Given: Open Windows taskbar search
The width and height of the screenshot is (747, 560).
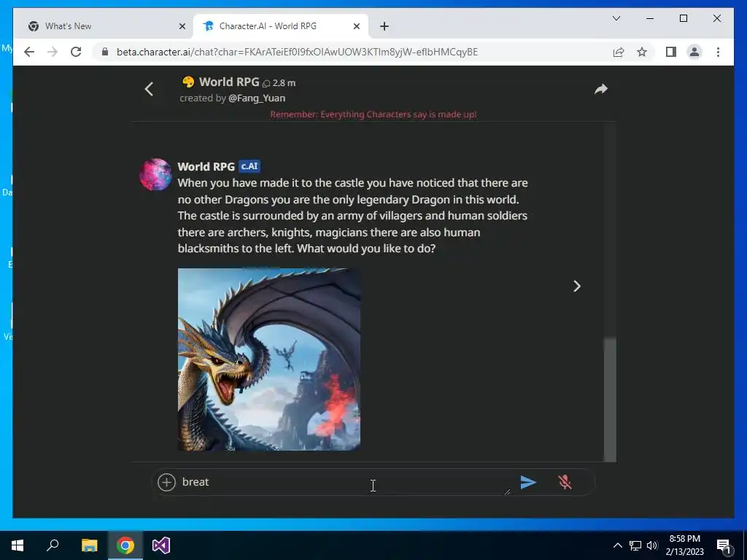Looking at the screenshot, I should coord(53,545).
